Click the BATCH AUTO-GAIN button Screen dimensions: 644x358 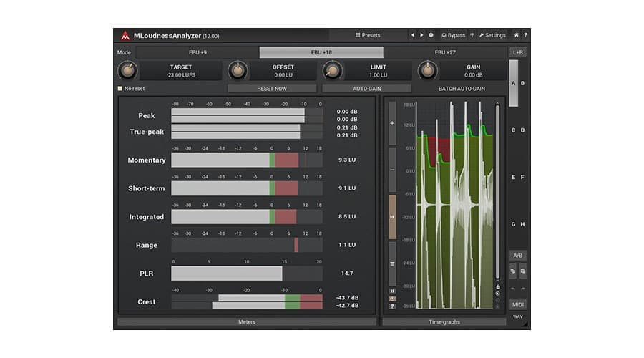[x=462, y=89]
